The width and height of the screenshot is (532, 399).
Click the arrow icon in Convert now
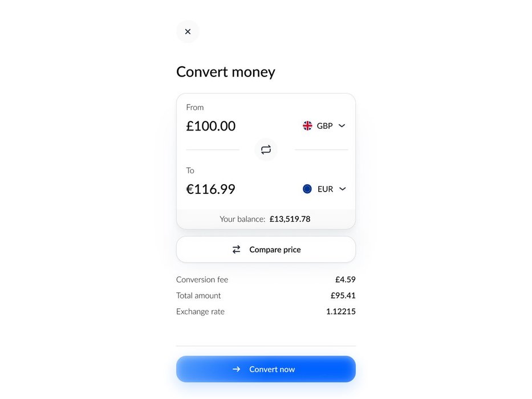click(236, 369)
